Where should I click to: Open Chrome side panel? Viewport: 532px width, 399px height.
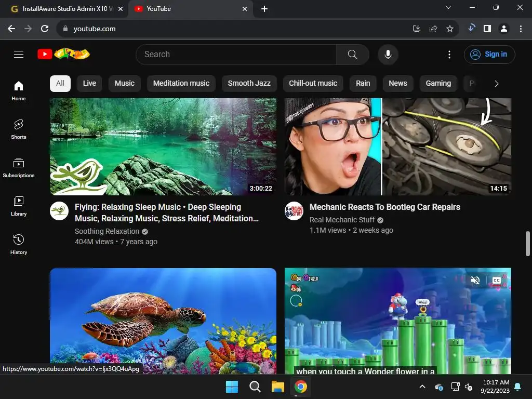(487, 29)
